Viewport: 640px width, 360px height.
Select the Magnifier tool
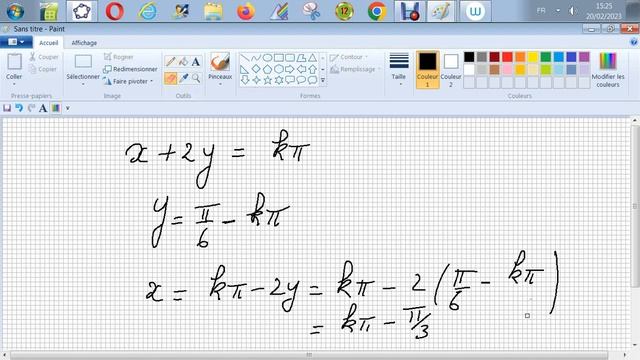pos(196,78)
